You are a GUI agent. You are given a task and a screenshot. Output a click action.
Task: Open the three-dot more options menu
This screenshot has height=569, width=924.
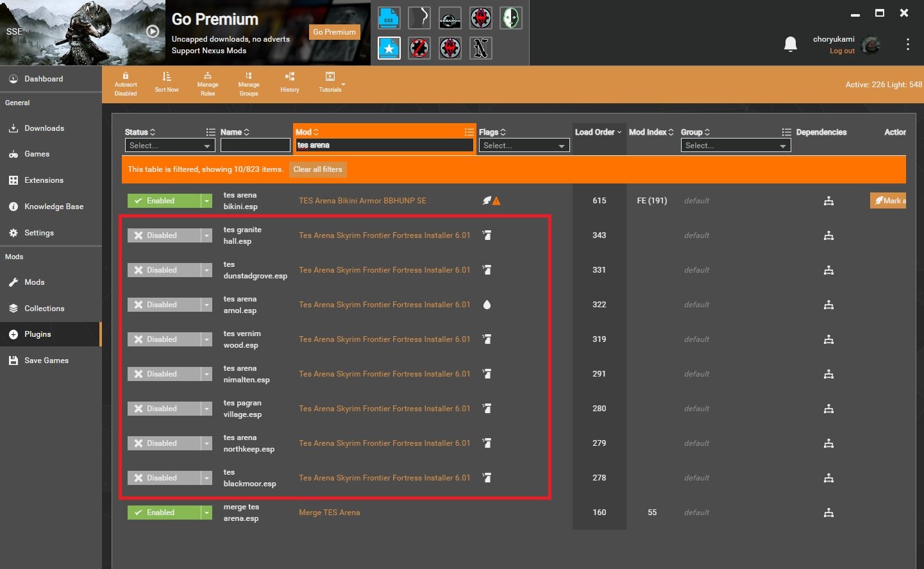coord(907,44)
